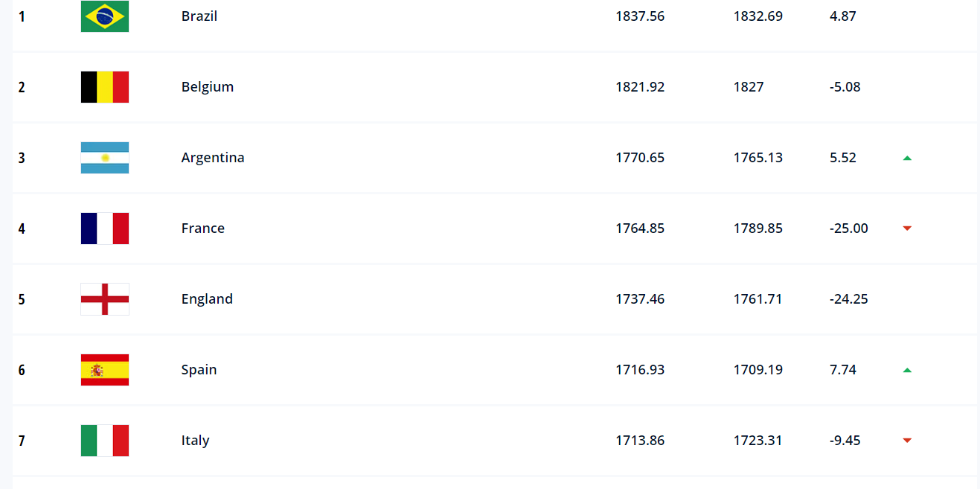980x489 pixels.
Task: Select the England team name
Action: 207,299
